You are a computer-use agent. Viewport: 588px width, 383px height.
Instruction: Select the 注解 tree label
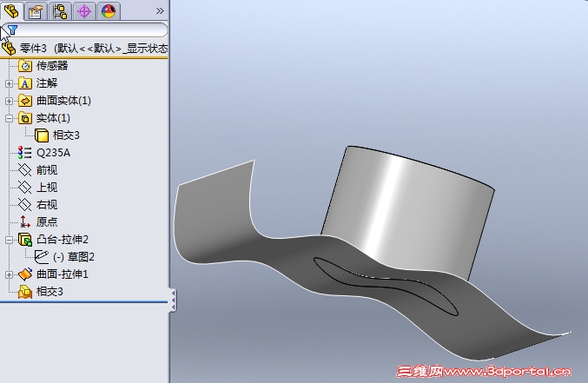pos(47,83)
